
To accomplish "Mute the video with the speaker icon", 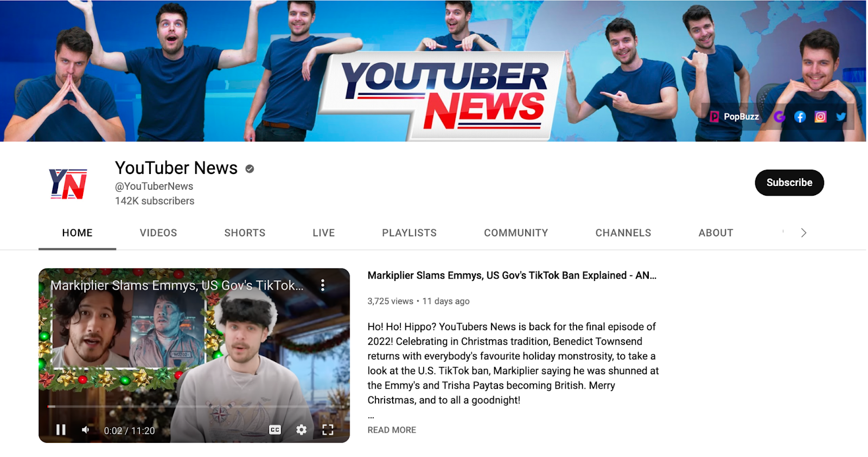I will coord(85,430).
